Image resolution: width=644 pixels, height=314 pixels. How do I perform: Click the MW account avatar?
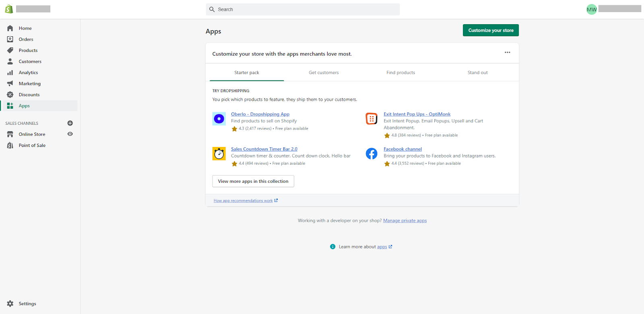point(592,9)
